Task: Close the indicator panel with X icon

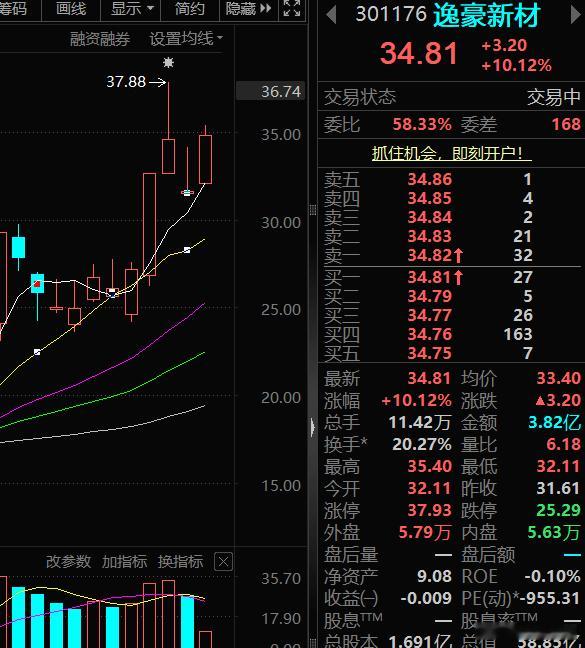Action: click(224, 562)
